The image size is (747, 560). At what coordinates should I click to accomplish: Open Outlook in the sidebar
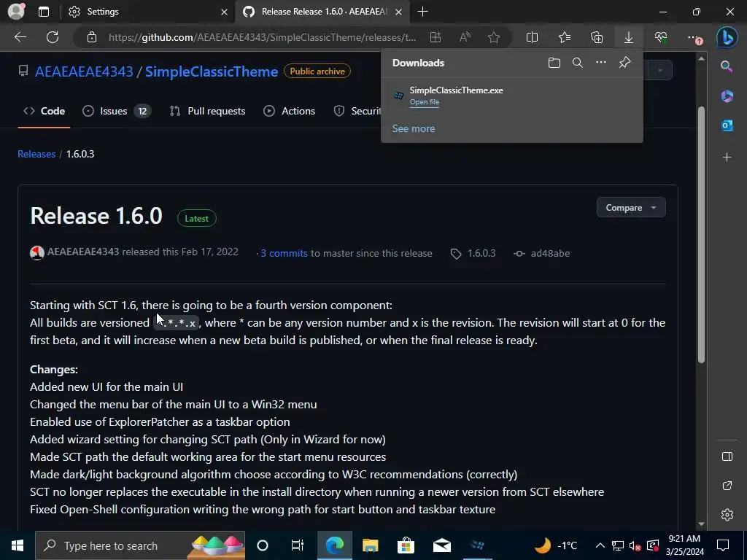[x=727, y=125]
